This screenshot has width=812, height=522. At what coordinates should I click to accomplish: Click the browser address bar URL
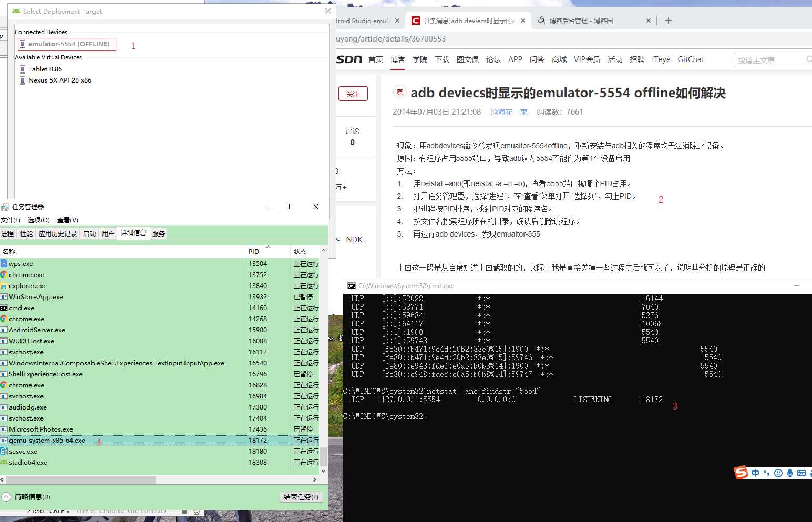[390, 39]
